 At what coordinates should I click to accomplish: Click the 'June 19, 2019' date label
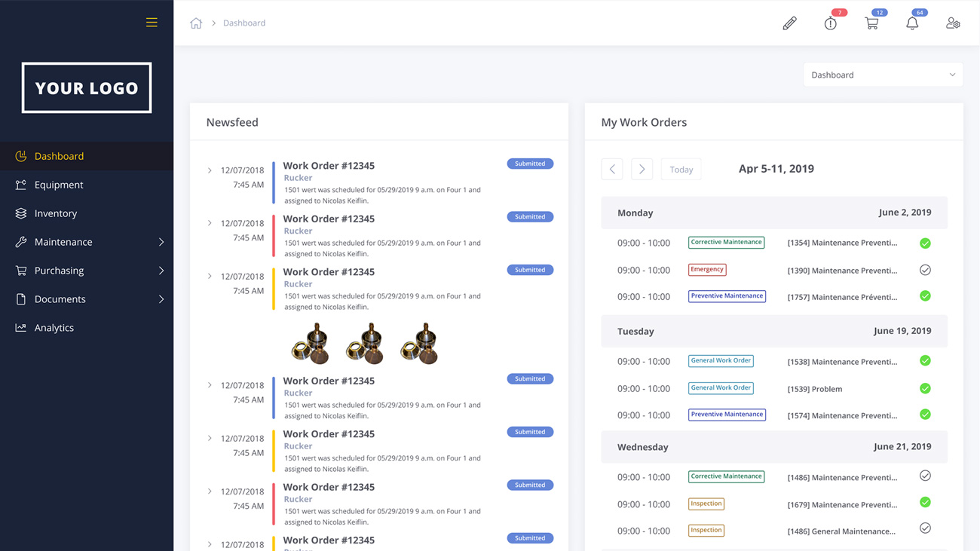902,331
